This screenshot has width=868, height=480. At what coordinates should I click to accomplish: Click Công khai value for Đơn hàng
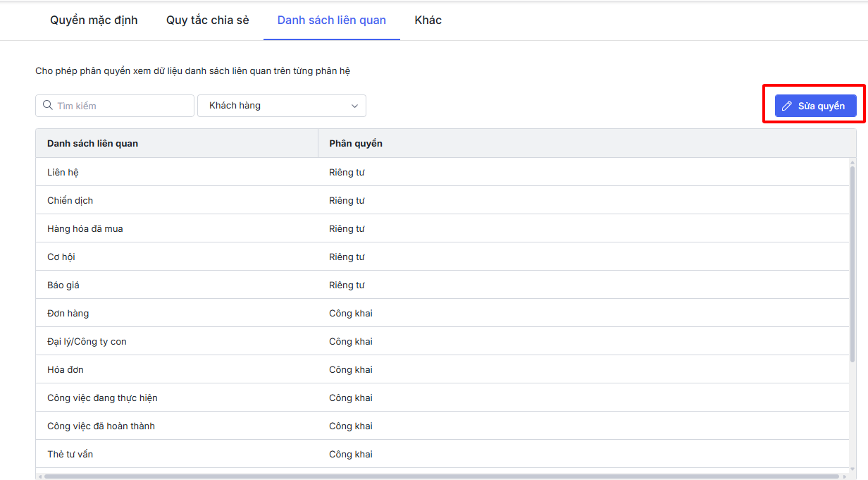click(350, 314)
